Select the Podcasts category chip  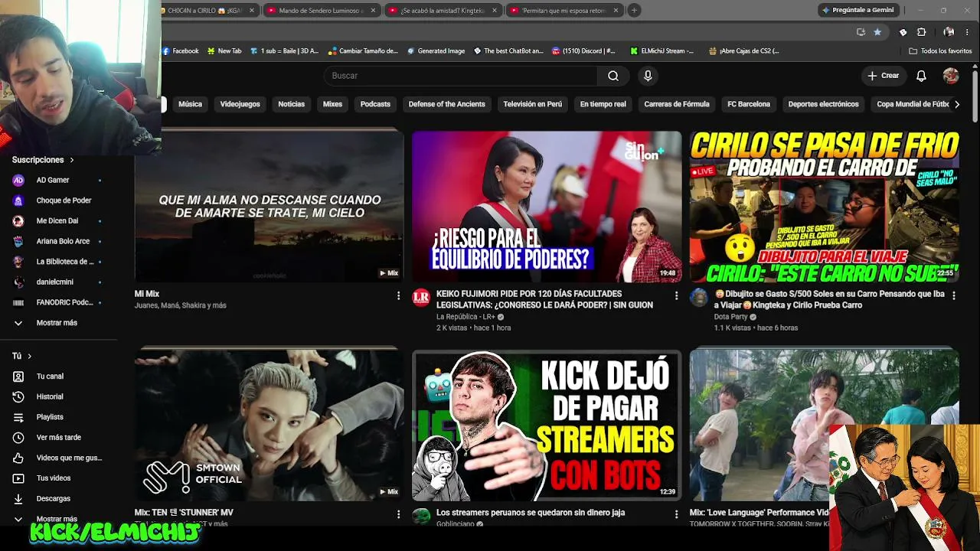point(375,104)
